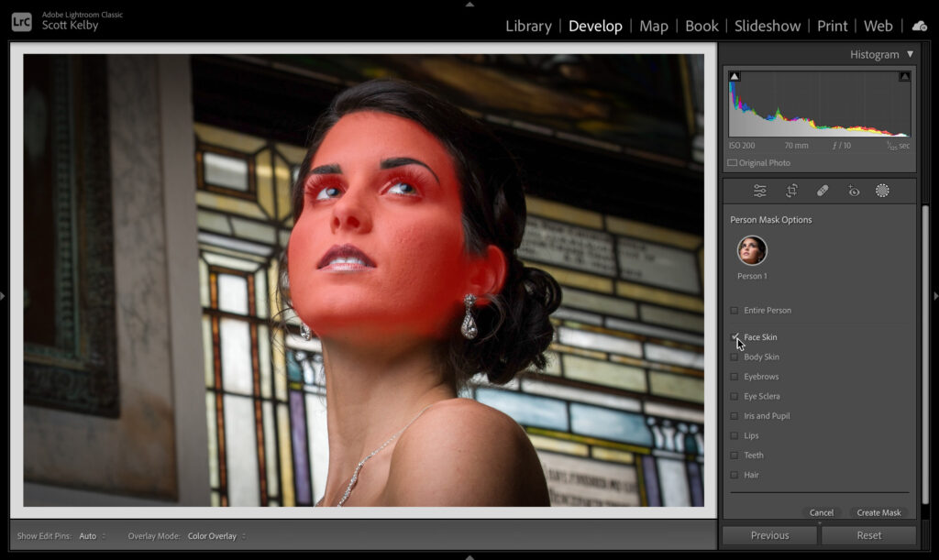This screenshot has width=939, height=560.
Task: Click the Person Mask Options heading
Action: click(x=770, y=220)
